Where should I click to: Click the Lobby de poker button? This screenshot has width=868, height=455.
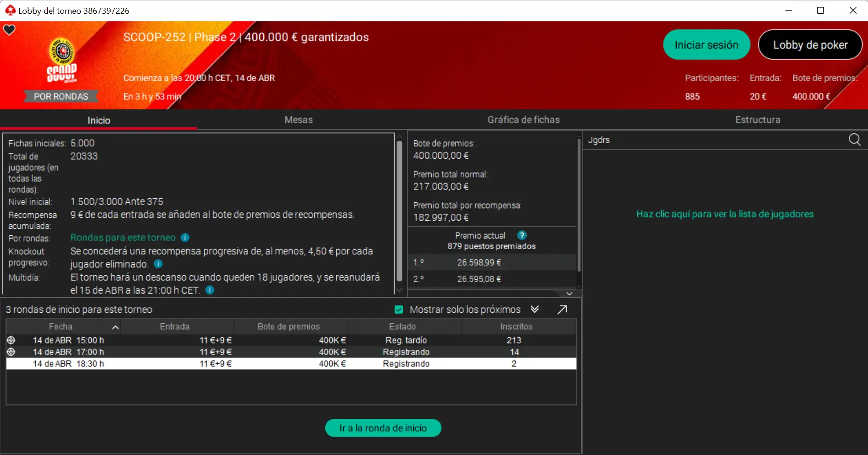810,44
